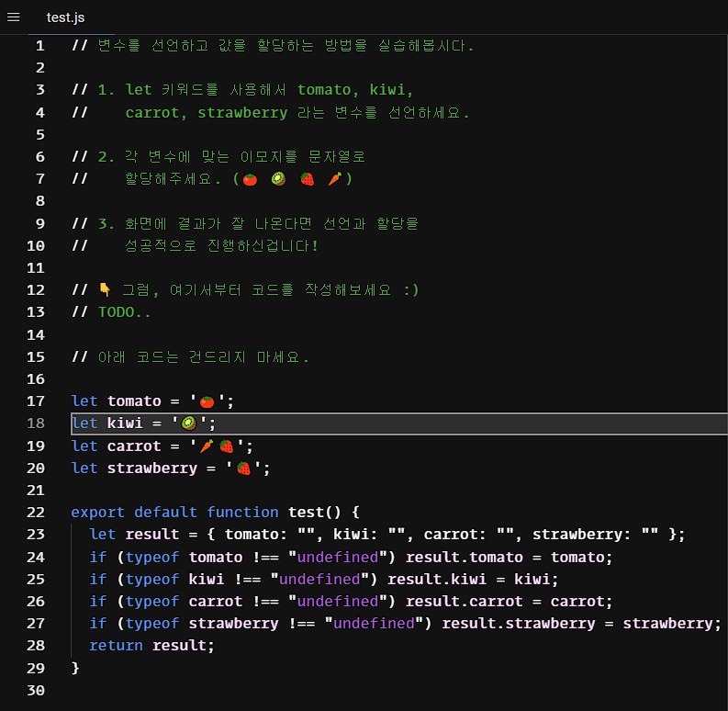Click the 'test()' function name
The height and width of the screenshot is (711, 728).
(x=314, y=512)
